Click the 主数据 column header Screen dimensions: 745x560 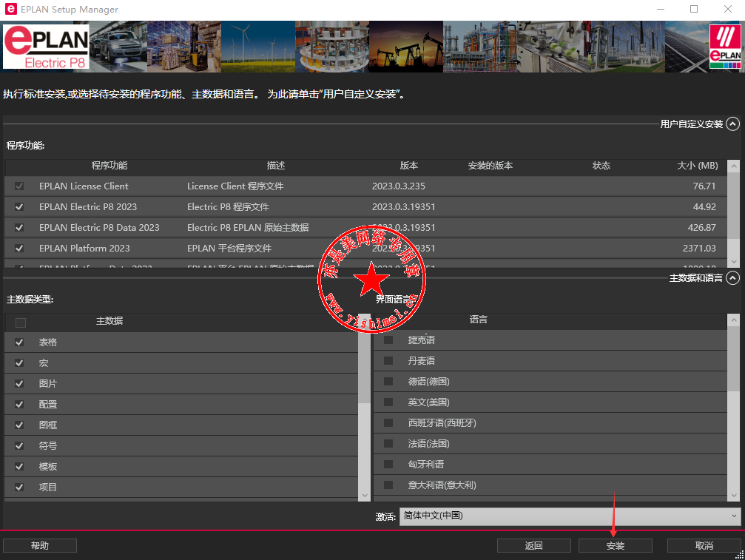tap(109, 321)
